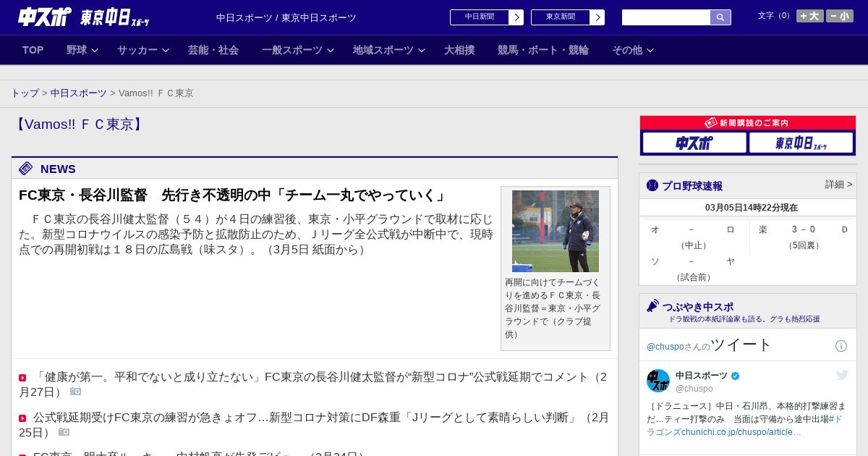Viewport: 868px width, 456px height.
Task: Open chunichi.co.jp/chuspo/article tweet link
Action: click(741, 432)
